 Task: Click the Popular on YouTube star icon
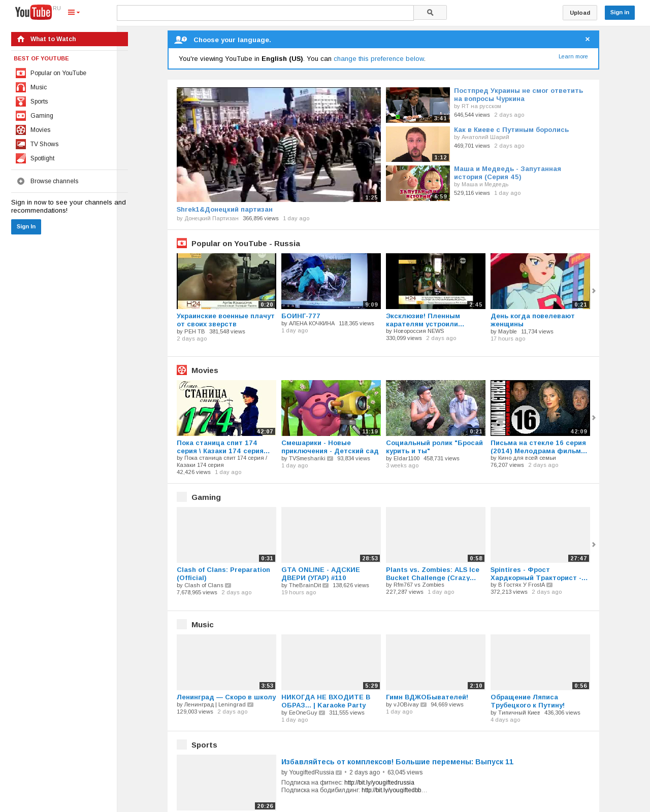tap(21, 73)
